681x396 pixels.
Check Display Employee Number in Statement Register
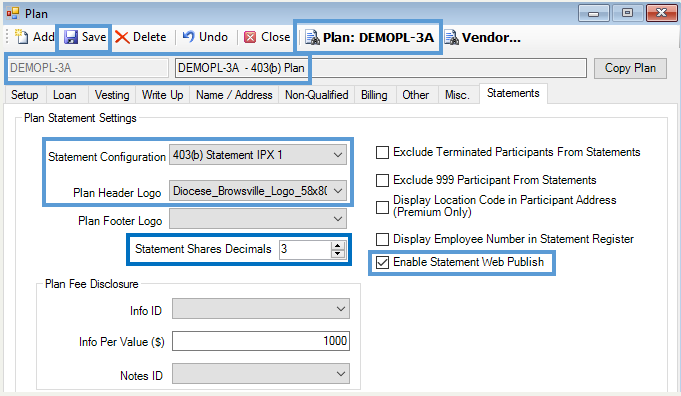tap(382, 239)
